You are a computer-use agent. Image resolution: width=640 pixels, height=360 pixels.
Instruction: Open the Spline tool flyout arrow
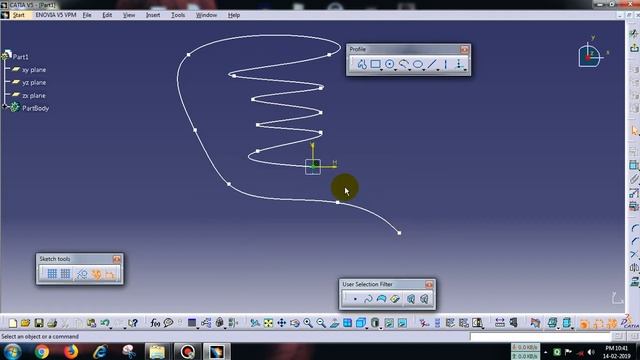(409, 70)
